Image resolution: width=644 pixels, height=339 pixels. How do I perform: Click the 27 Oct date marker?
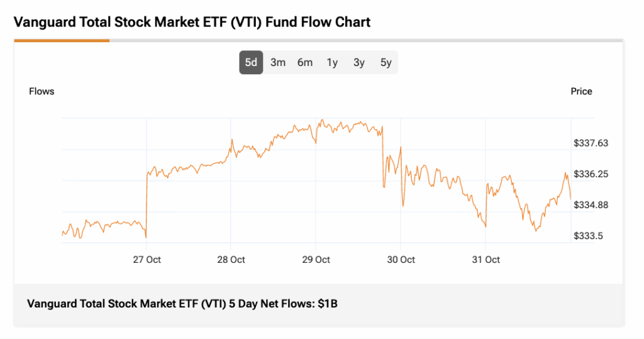[146, 259]
